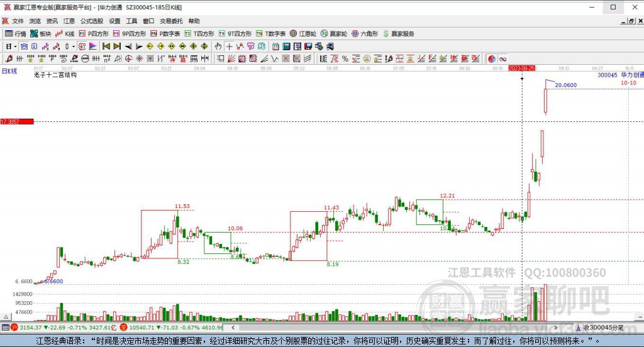Image resolution: width=644 pixels, height=347 pixels.
Task: Open the 交易委托 menu
Action: tap(171, 21)
